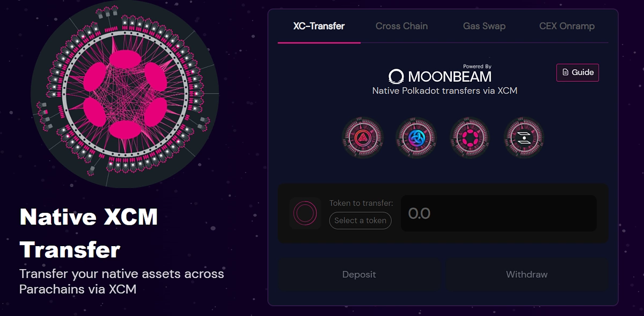Click the Native XCM Transfer heading
This screenshot has height=316, width=644.
[89, 233]
